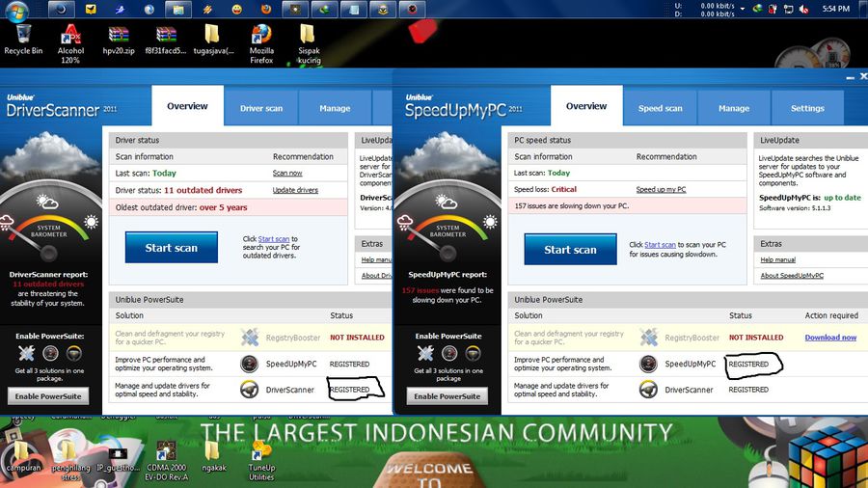This screenshot has height=488, width=868.
Task: Click the DriverScanner wheel icon in DriverScanner list
Action: pyautogui.click(x=250, y=390)
